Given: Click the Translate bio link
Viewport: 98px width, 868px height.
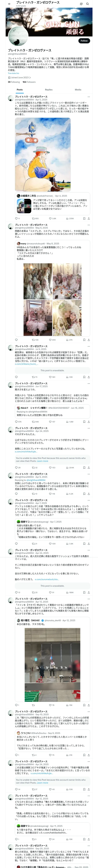Looking at the screenshot, I should [14, 73].
